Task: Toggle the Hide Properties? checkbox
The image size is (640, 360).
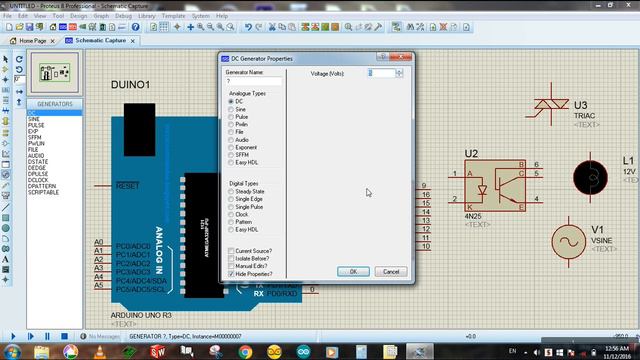Action: (231, 274)
